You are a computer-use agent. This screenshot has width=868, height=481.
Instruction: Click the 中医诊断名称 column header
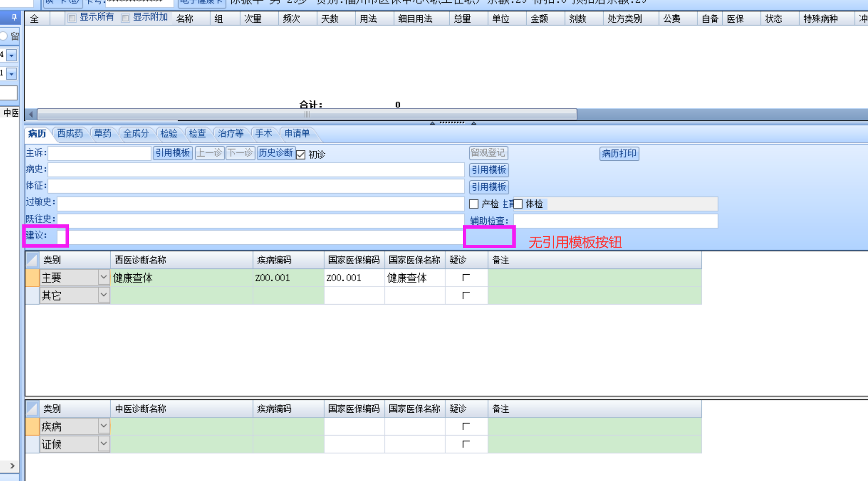(181, 408)
